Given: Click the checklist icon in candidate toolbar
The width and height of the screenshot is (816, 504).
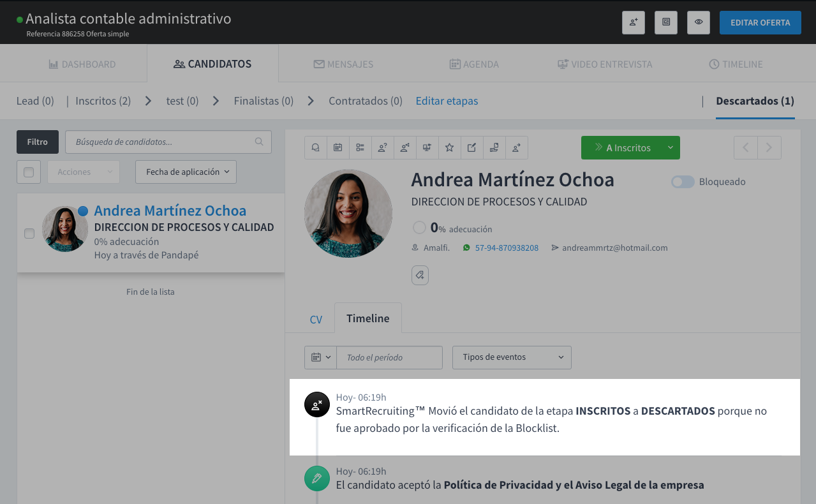Looking at the screenshot, I should (360, 148).
